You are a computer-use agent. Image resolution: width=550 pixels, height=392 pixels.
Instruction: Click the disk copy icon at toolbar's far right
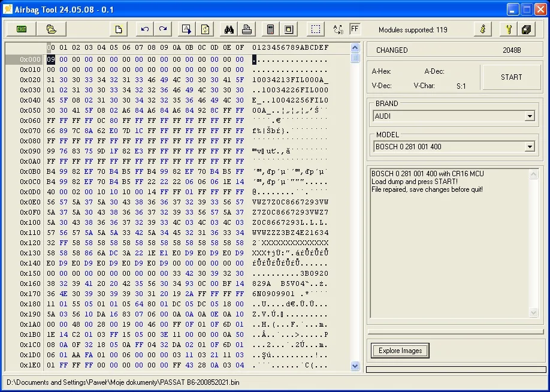526,29
